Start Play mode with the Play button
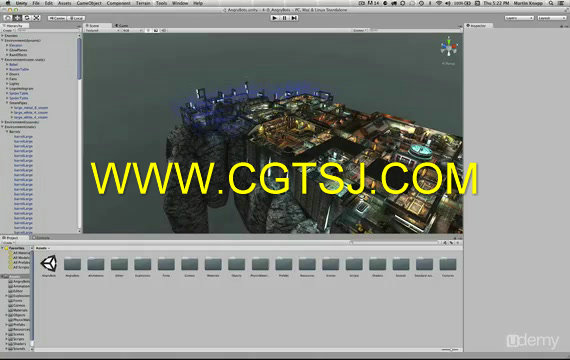This screenshot has width=570, height=360. (x=275, y=18)
